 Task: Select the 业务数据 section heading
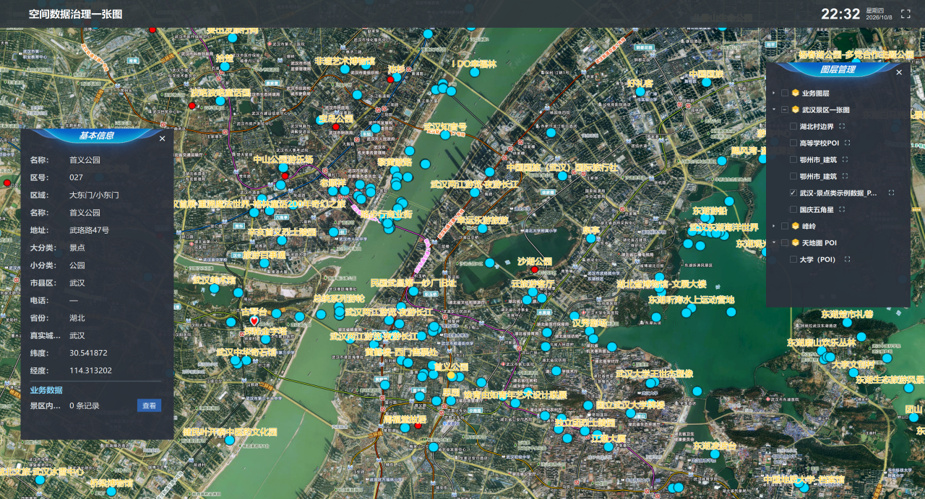pyautogui.click(x=46, y=390)
